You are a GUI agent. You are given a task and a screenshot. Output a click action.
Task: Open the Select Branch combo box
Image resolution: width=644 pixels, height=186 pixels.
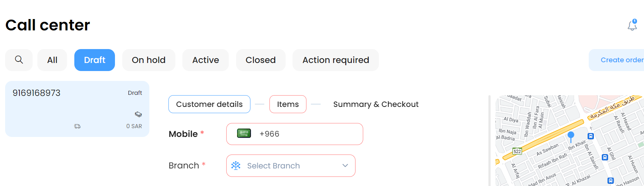(x=286, y=165)
